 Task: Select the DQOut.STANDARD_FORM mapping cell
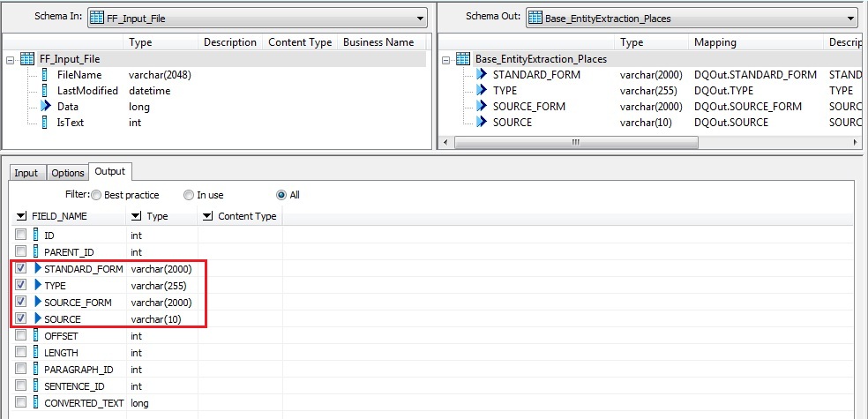(x=755, y=75)
